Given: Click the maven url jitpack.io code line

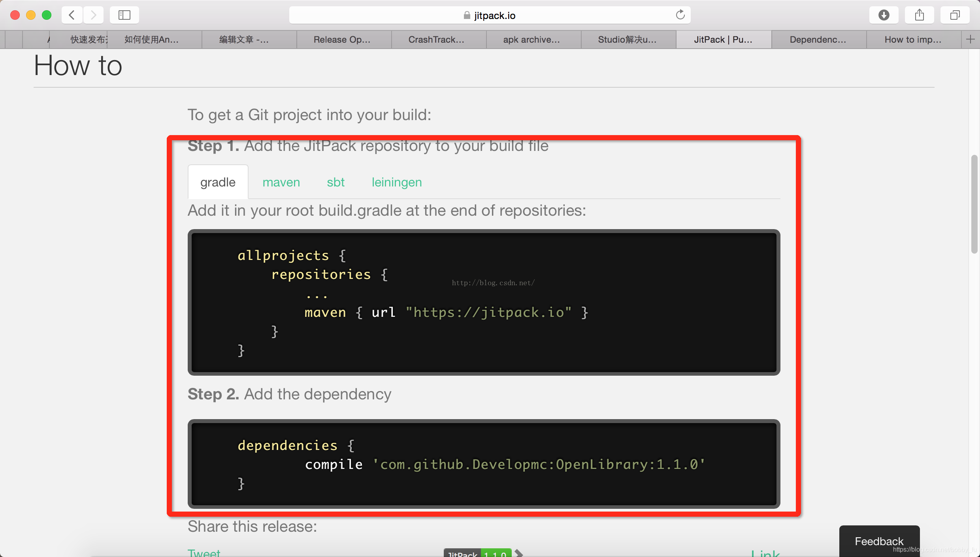Looking at the screenshot, I should (x=447, y=312).
